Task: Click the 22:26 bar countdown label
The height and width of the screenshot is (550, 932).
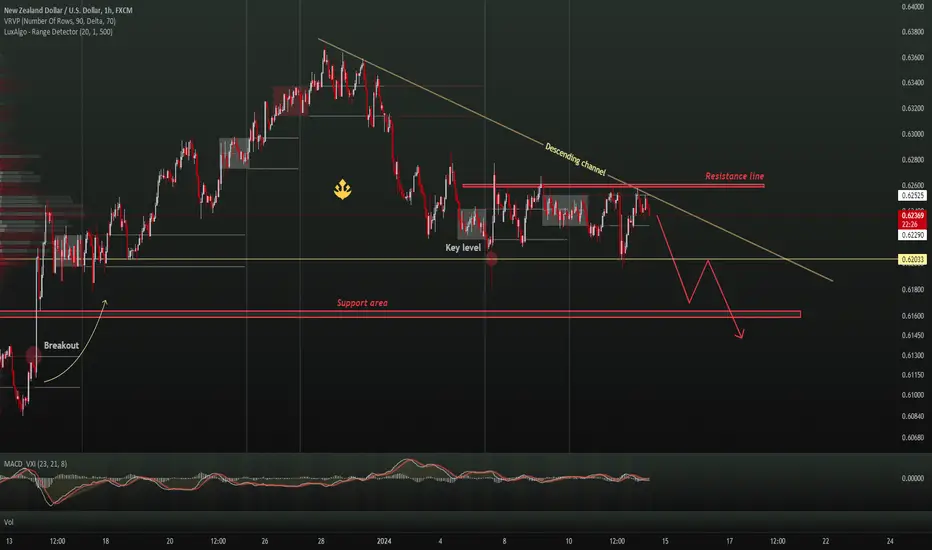Action: [x=910, y=224]
